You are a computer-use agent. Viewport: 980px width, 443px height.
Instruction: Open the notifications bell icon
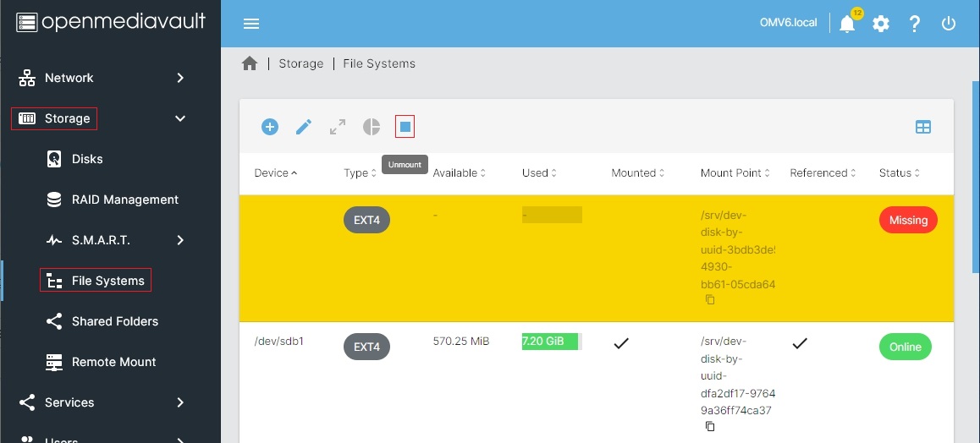point(847,24)
